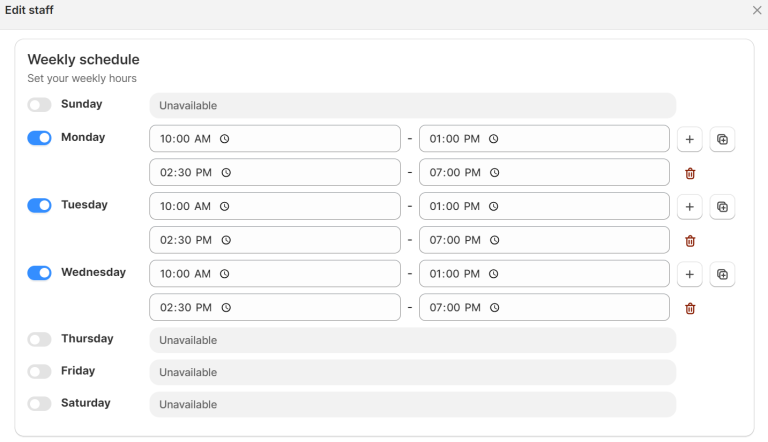The height and width of the screenshot is (442, 768).
Task: Edit Tuesday second end time 07:00 PM
Action: pos(544,240)
